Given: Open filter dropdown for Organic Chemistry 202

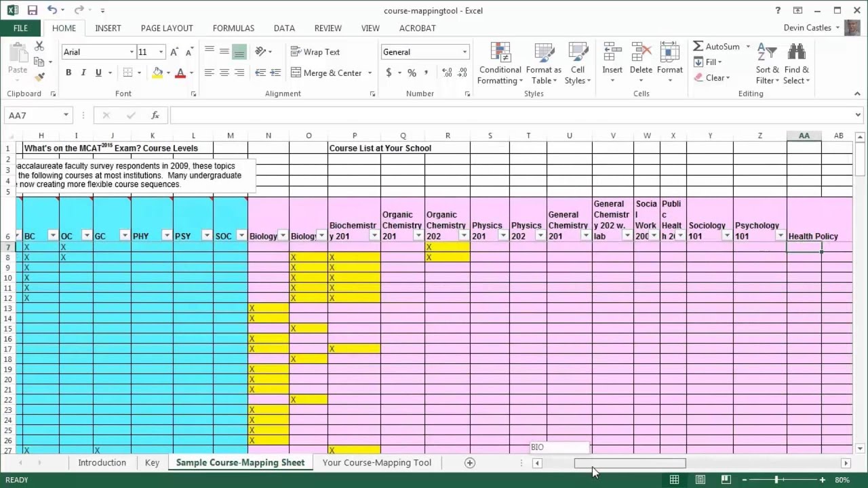Looking at the screenshot, I should point(464,235).
